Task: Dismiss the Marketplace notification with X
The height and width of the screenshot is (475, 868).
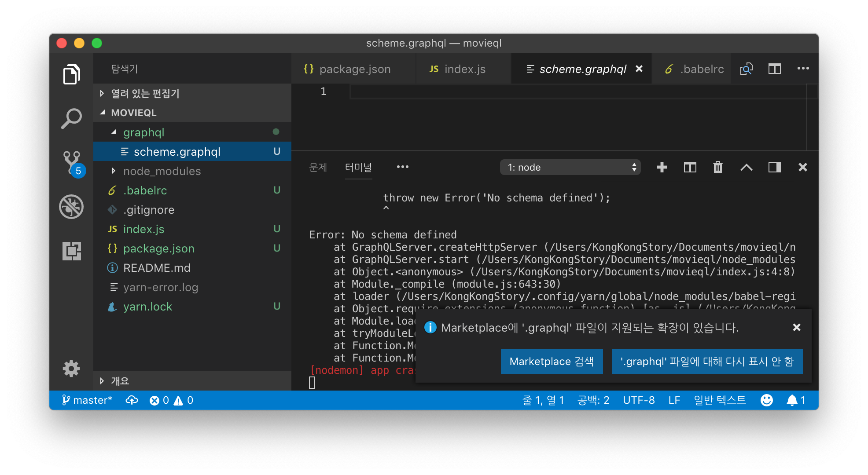Action: pos(796,327)
